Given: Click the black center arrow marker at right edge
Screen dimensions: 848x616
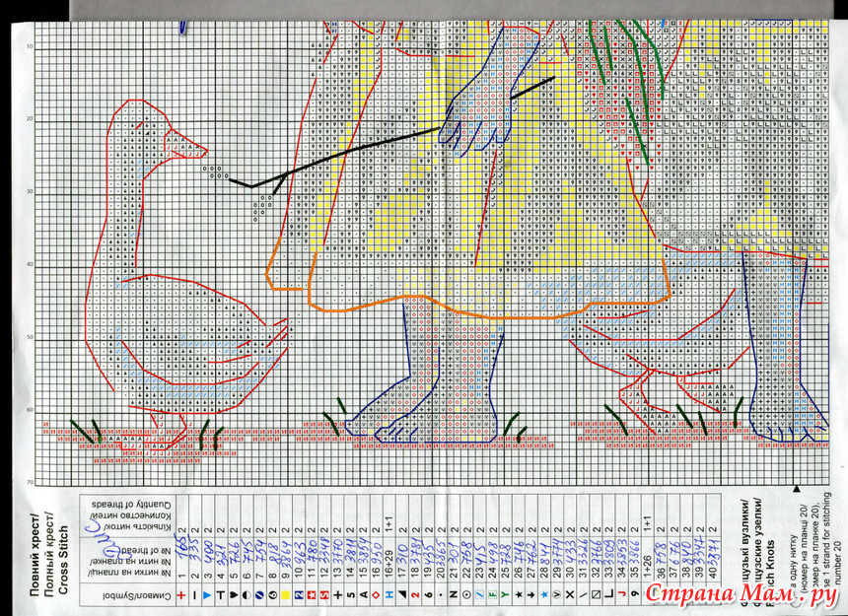Looking at the screenshot, I should [x=796, y=487].
